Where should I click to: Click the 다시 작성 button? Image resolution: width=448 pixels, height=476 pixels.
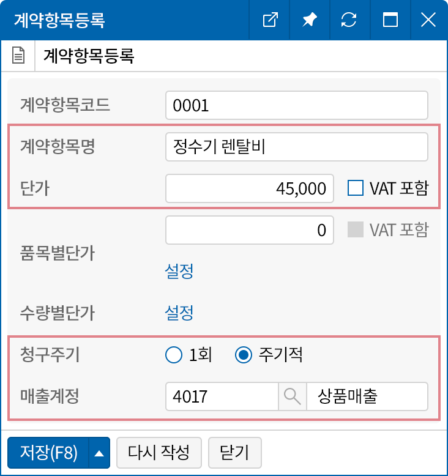[x=160, y=453]
